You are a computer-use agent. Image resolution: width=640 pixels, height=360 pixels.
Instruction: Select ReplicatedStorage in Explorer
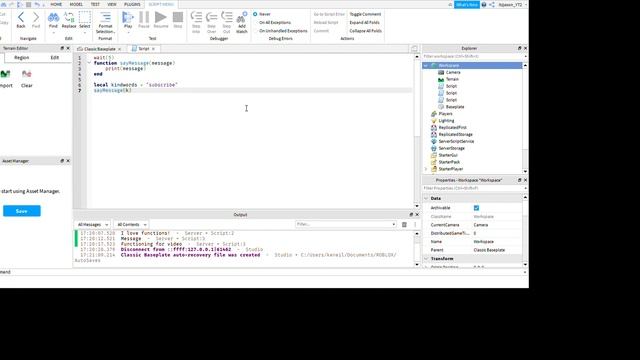point(455,134)
